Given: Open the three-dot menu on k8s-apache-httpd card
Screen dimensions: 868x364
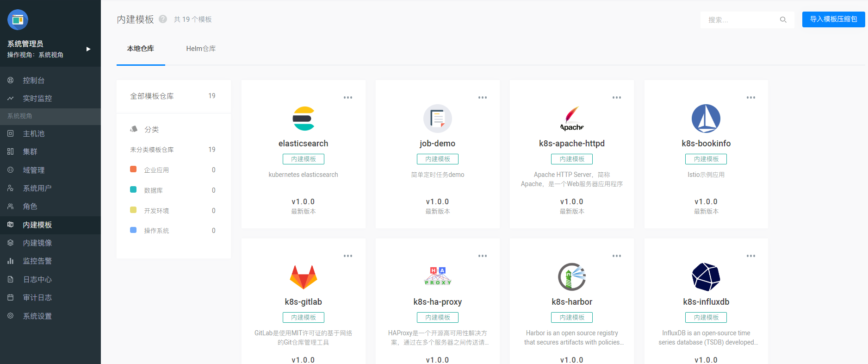Looking at the screenshot, I should tap(616, 98).
